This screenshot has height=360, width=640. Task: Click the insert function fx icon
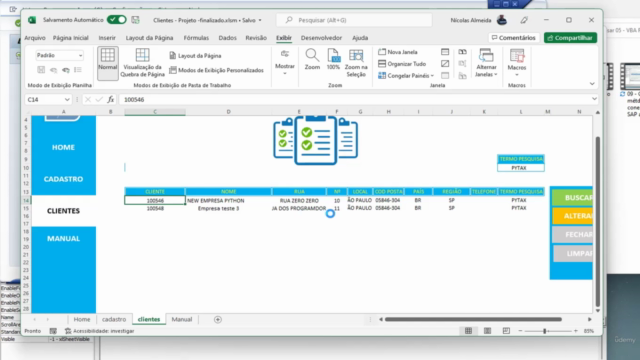click(111, 100)
